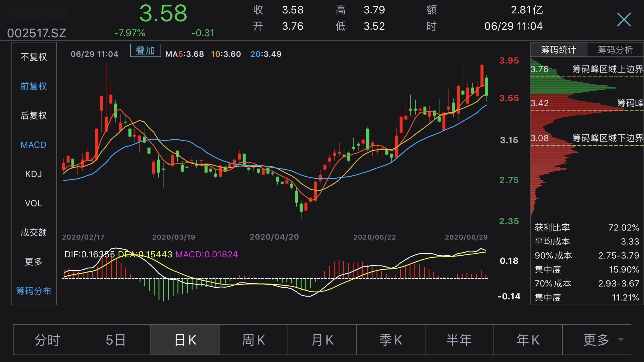Click the DEA:0.15443 readout
The image size is (644, 362).
pyautogui.click(x=145, y=254)
